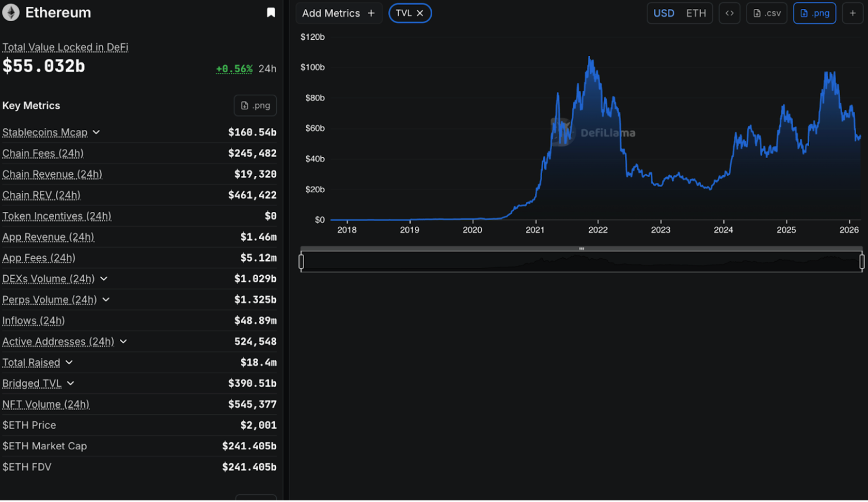Click the $ETH Price row label
This screenshot has height=502, width=868.
(29, 425)
